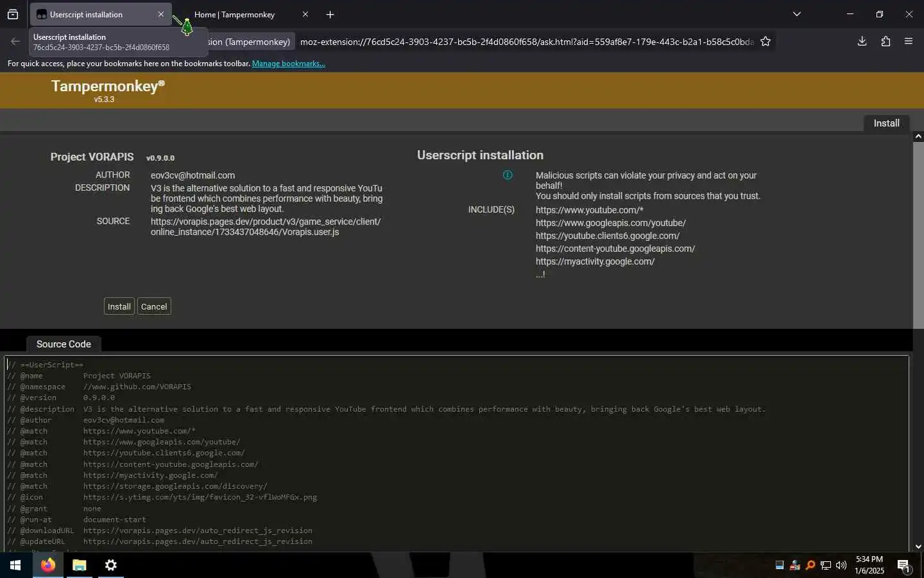Click the vertical scrollbar thumb
The width and height of the screenshot is (924, 578).
(918, 235)
